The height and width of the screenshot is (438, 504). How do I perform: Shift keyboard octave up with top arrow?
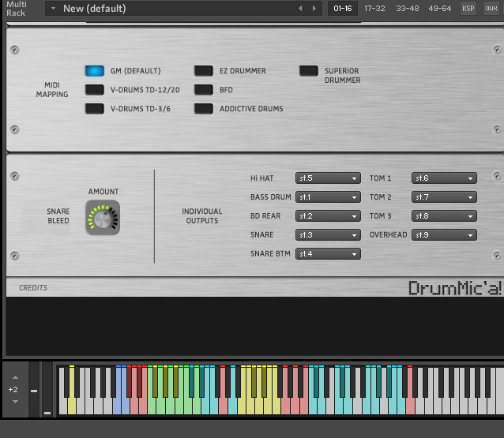click(x=13, y=378)
